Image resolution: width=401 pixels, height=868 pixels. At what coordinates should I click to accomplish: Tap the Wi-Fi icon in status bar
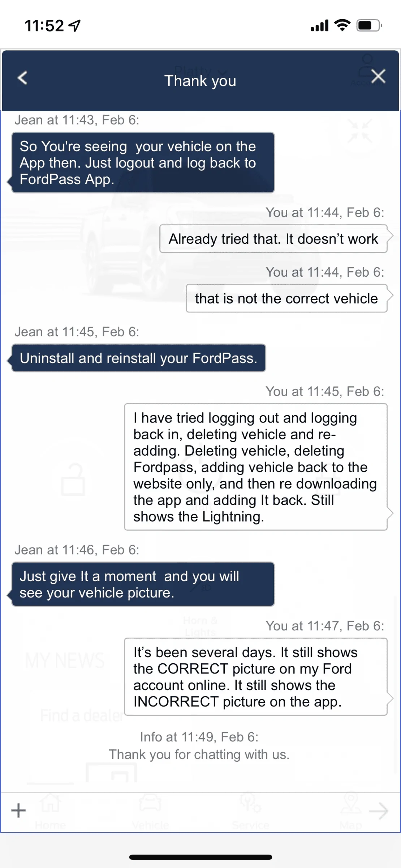pos(342,25)
